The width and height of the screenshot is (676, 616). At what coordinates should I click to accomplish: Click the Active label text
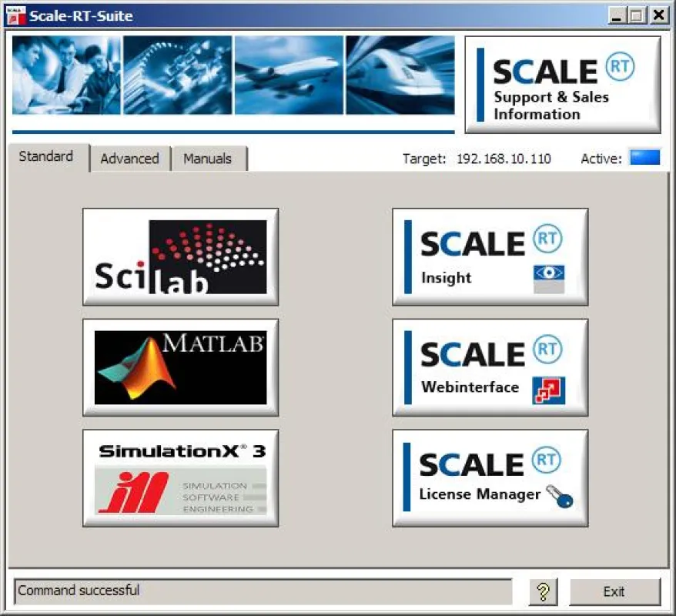pos(601,159)
